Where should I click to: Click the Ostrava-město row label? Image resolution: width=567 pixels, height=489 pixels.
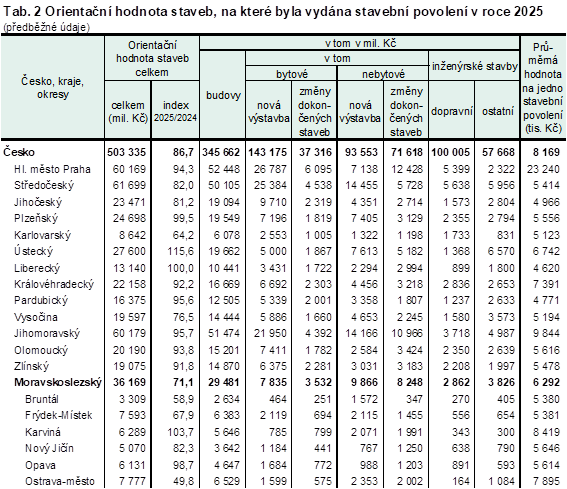(x=60, y=481)
